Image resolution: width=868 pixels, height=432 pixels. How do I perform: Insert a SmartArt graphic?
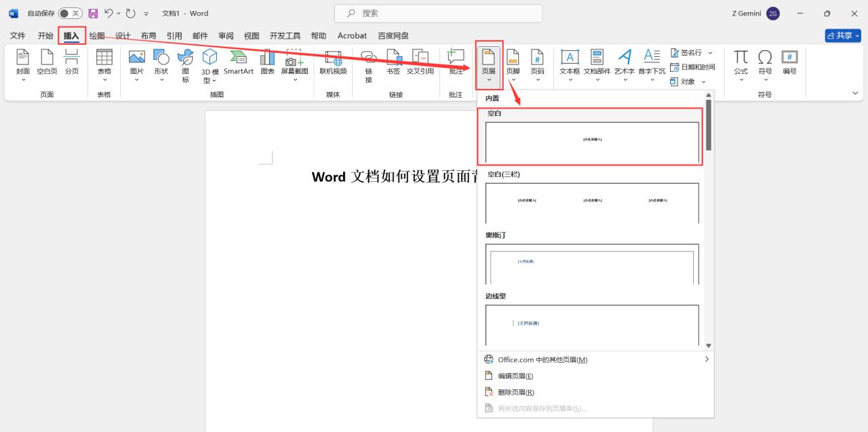tap(239, 62)
